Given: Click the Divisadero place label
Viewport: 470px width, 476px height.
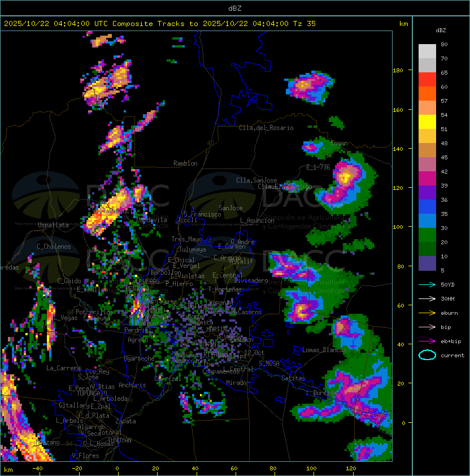Looking at the screenshot, I should pyautogui.click(x=251, y=281).
